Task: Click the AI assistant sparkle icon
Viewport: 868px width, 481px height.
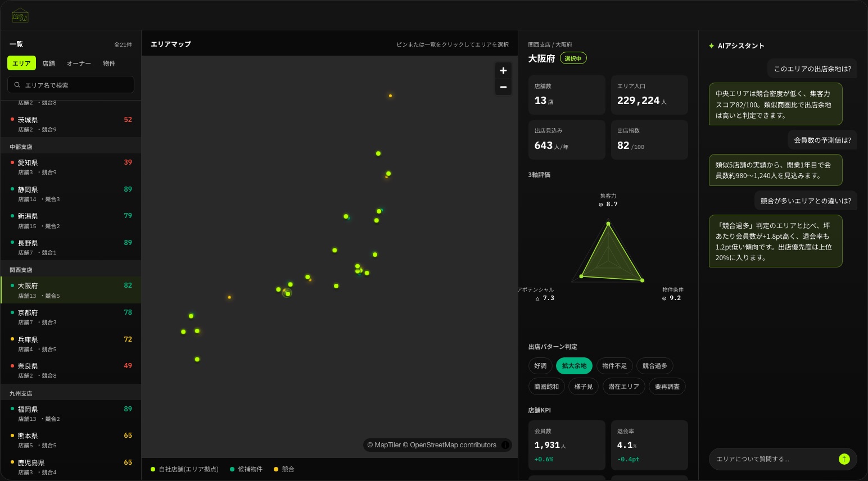Action: tap(712, 46)
